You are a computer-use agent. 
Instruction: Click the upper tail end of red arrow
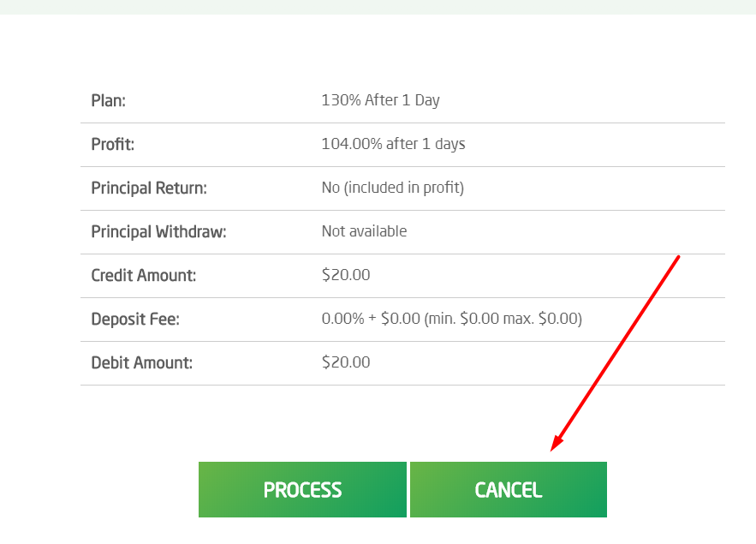pos(677,257)
